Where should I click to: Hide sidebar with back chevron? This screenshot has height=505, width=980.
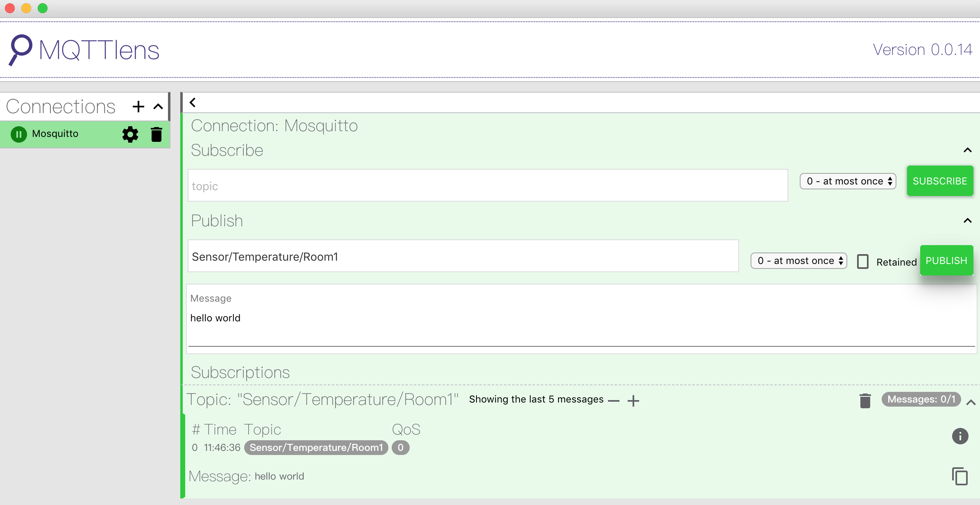(x=193, y=102)
